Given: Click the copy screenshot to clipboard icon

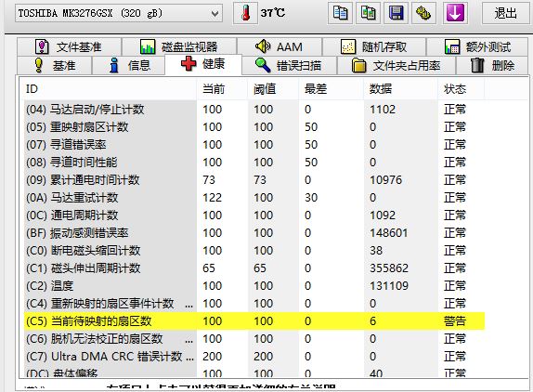Looking at the screenshot, I should pos(368,13).
